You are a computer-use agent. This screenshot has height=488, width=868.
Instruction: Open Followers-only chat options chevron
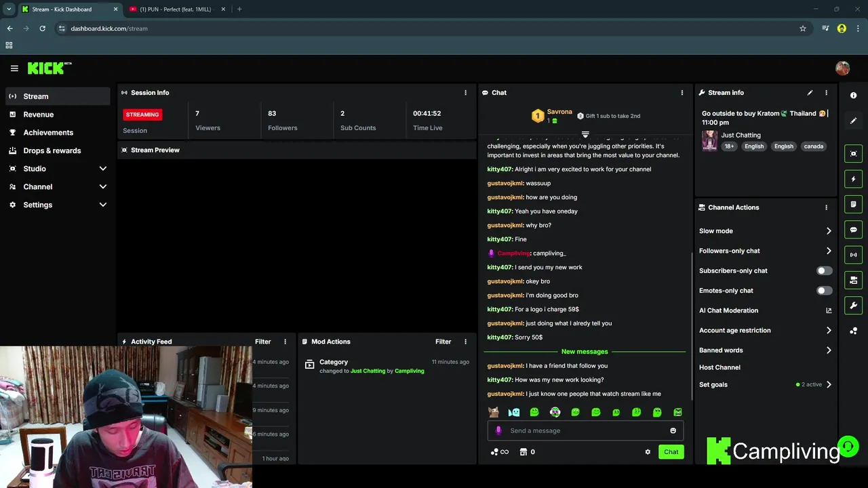[x=829, y=251]
